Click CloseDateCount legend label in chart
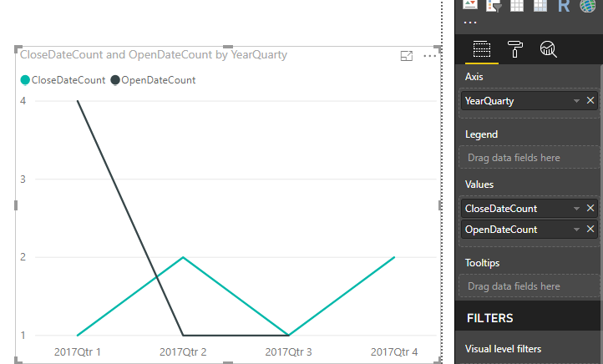The width and height of the screenshot is (603, 364). click(x=68, y=80)
